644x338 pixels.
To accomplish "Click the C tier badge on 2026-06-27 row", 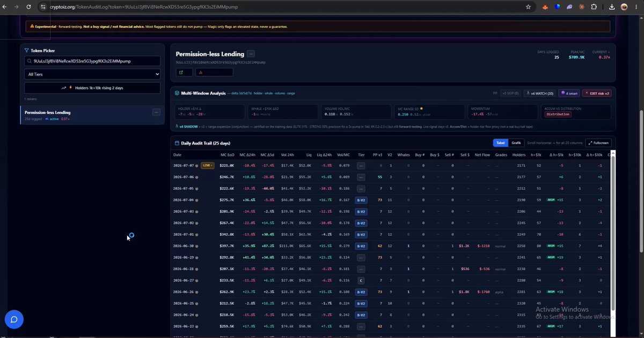I will (361, 281).
